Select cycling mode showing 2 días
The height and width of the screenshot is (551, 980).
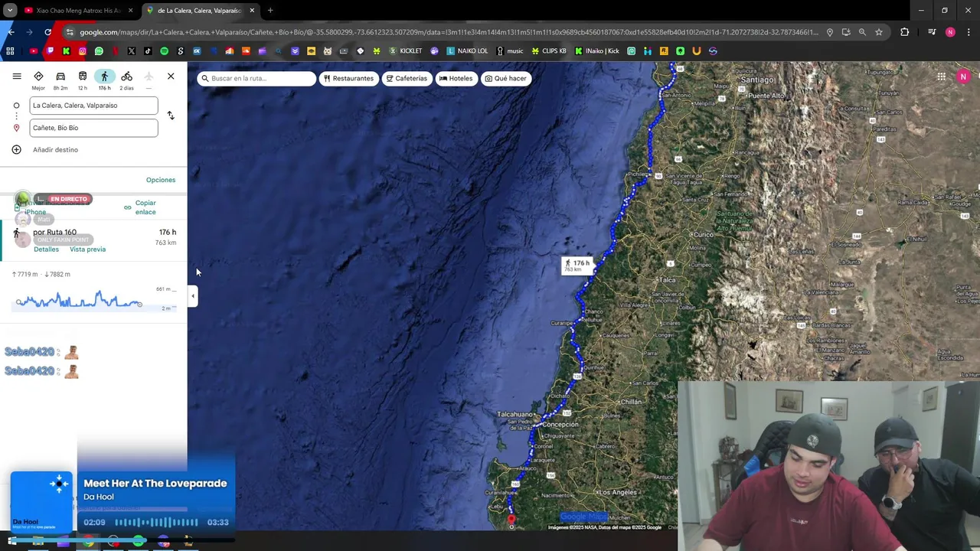pyautogui.click(x=126, y=80)
